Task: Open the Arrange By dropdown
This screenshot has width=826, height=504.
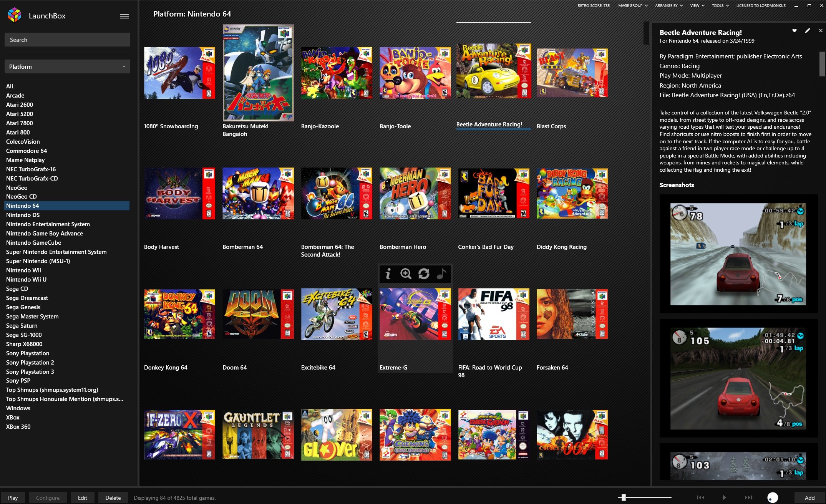Action: point(669,5)
